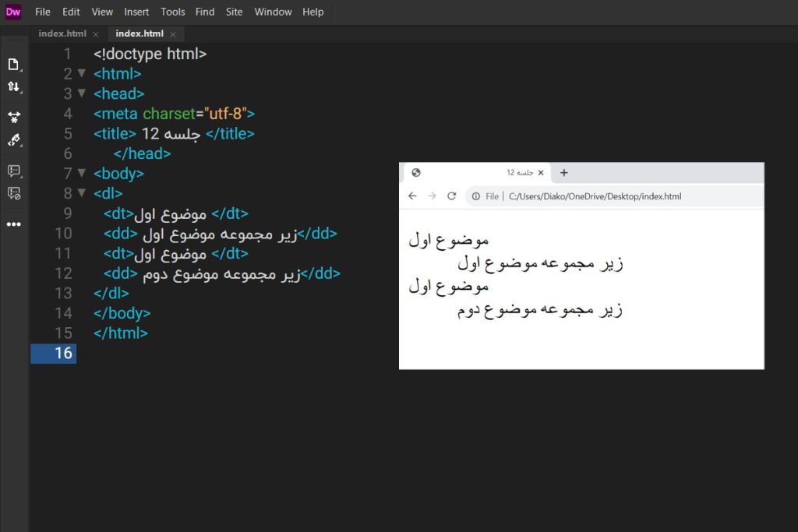Image resolution: width=798 pixels, height=532 pixels.
Task: Open the Edit menu
Action: point(71,12)
